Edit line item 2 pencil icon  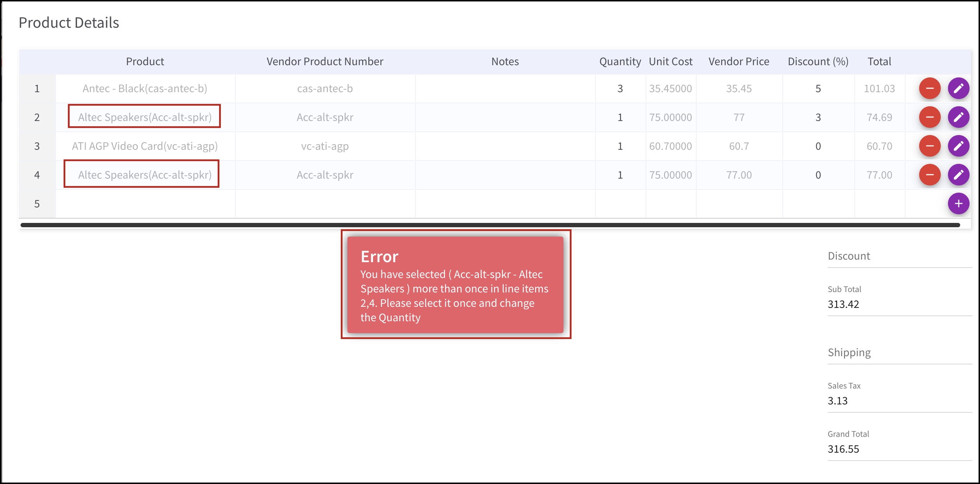pos(958,117)
